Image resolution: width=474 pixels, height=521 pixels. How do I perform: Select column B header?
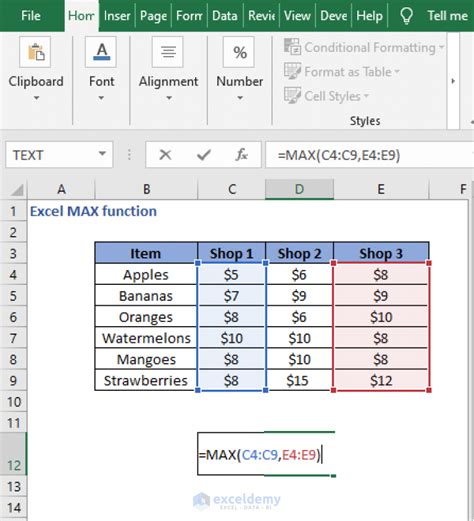click(x=146, y=190)
